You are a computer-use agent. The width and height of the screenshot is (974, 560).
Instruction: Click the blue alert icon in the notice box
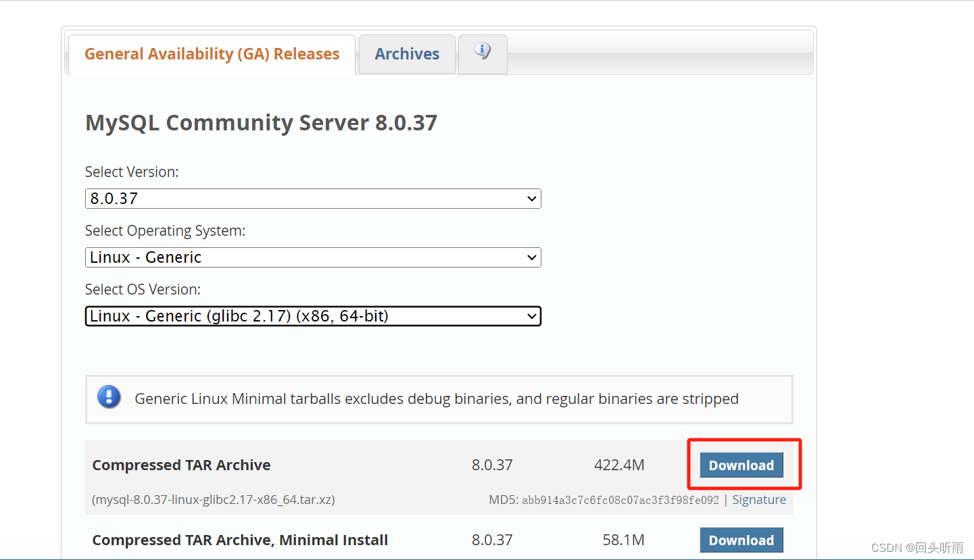click(109, 398)
